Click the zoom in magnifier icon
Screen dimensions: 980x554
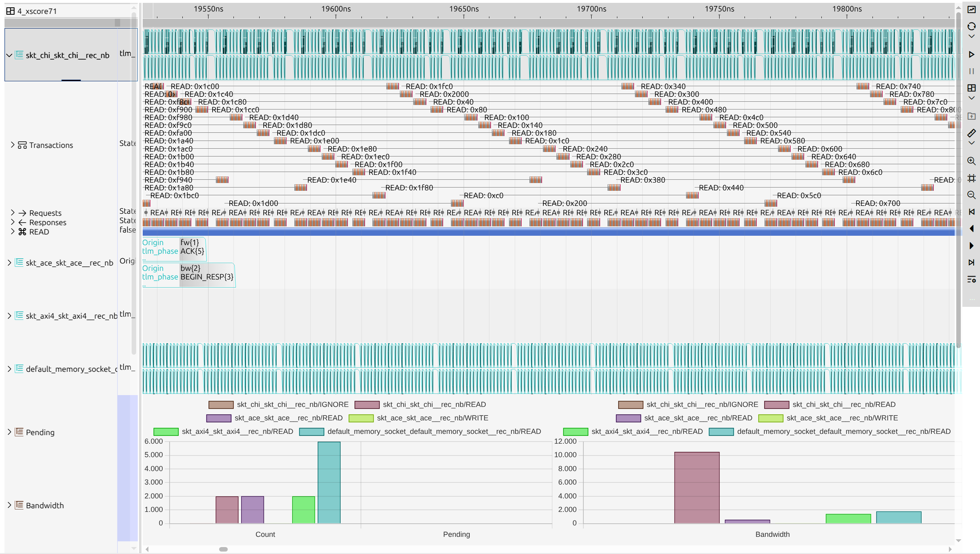click(971, 161)
